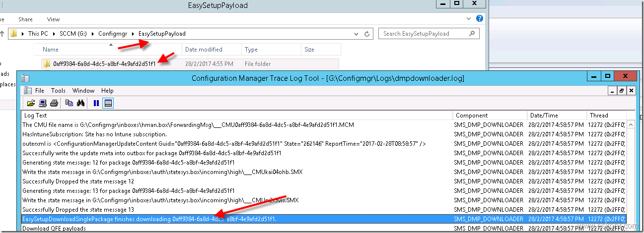Viewport: 644px width, 233px height.
Task: Sort files by Type column header
Action: click(x=272, y=50)
